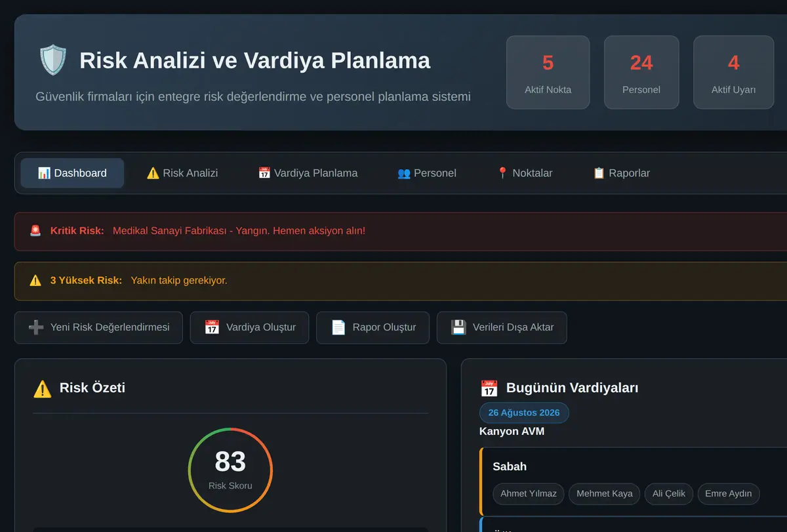Click the siren icon in Kritik Risk alert

35,231
